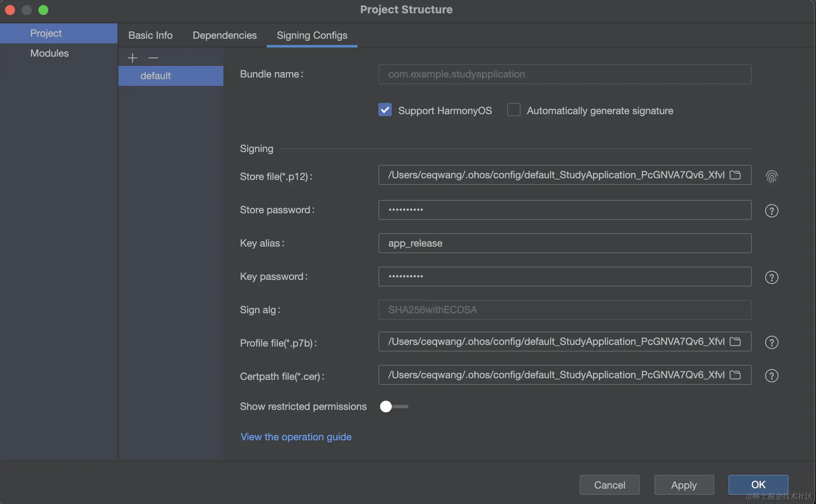Select the default signing config
The width and height of the screenshot is (816, 504).
(155, 76)
